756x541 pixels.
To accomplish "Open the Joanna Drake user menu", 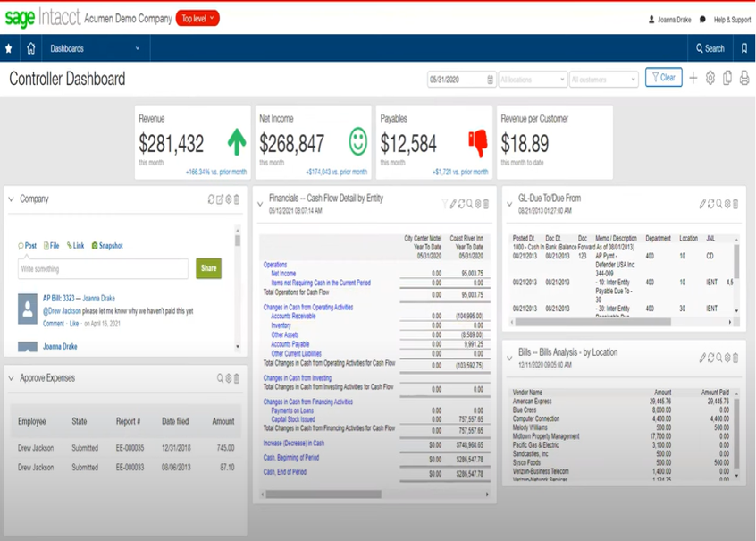I will (x=669, y=20).
